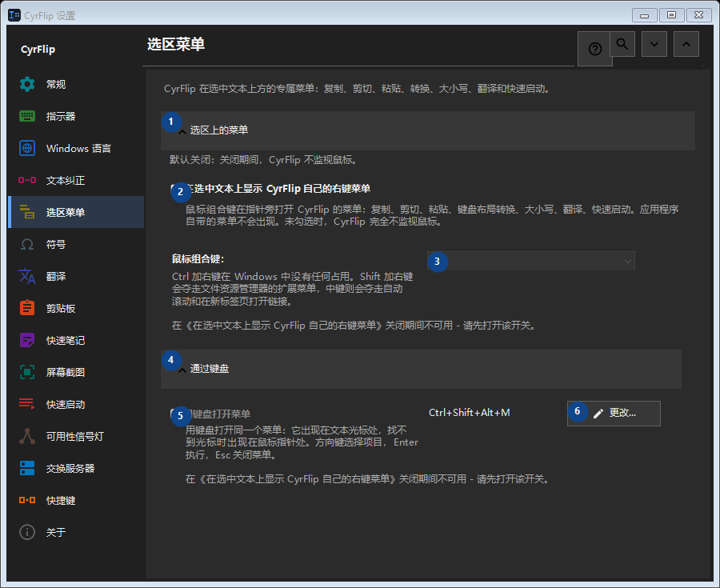The height and width of the screenshot is (588, 720).
Task: Open the 符号 page
Action: pos(76,244)
